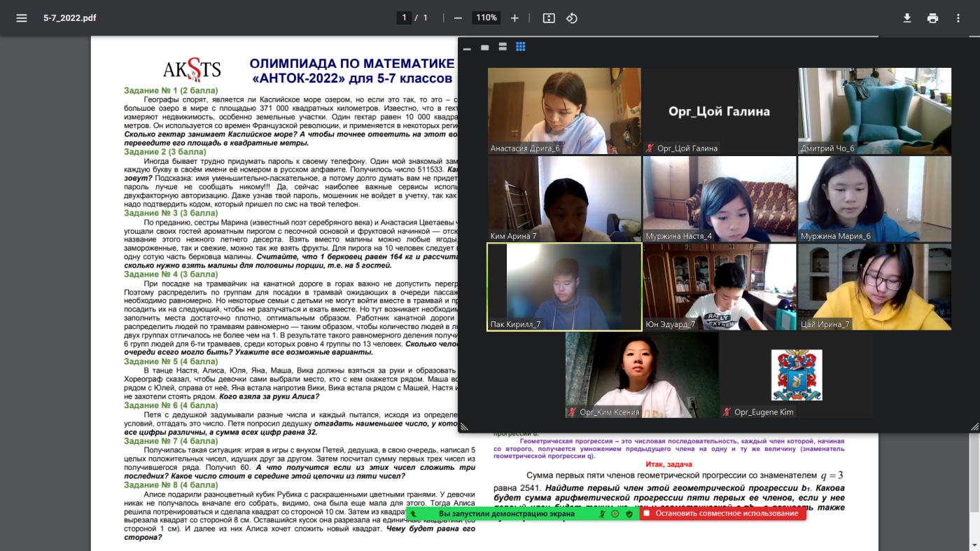Zoom out the PDF document
This screenshot has height=551, width=980.
[x=458, y=18]
